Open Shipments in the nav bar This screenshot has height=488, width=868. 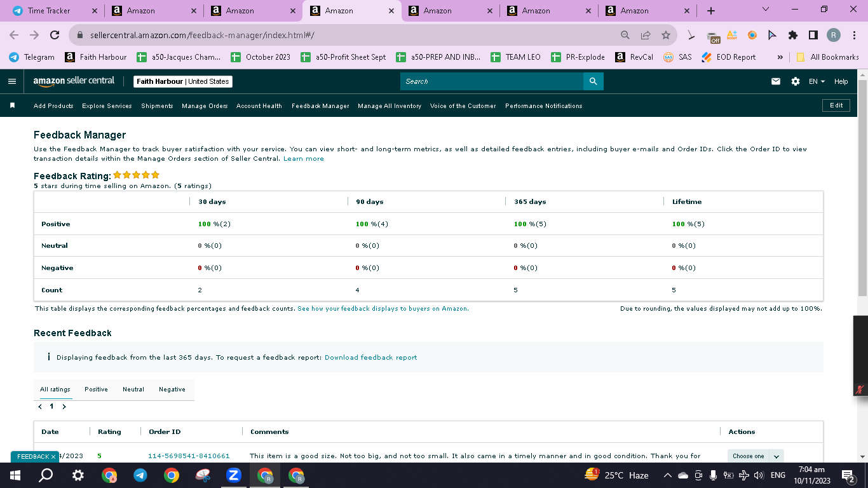click(157, 106)
